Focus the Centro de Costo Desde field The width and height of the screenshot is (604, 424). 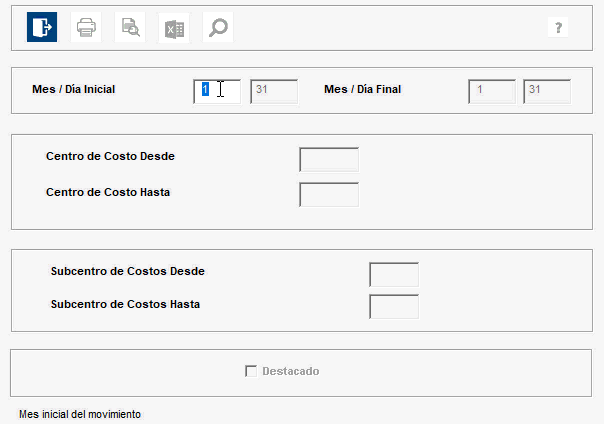tap(329, 159)
